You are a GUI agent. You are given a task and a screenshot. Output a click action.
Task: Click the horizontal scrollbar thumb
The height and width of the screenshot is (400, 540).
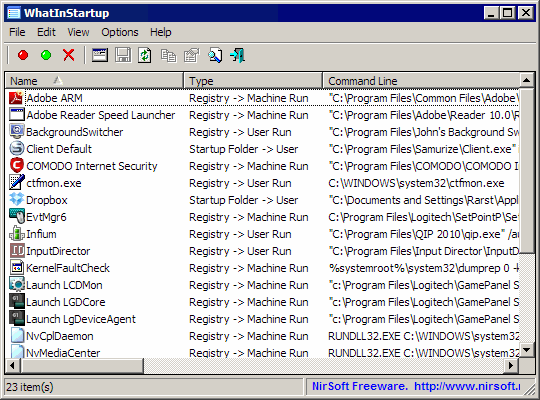(82, 365)
